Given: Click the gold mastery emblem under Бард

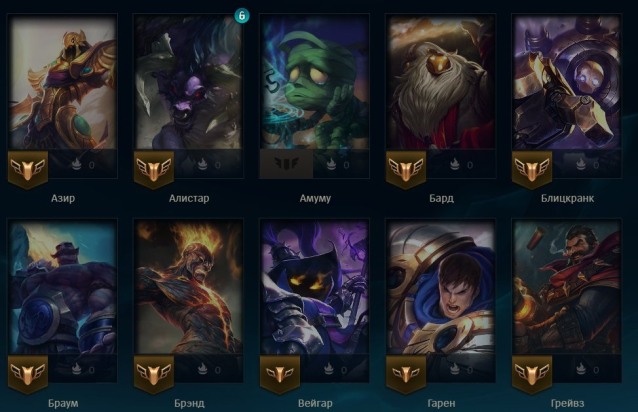Looking at the screenshot, I should [406, 170].
